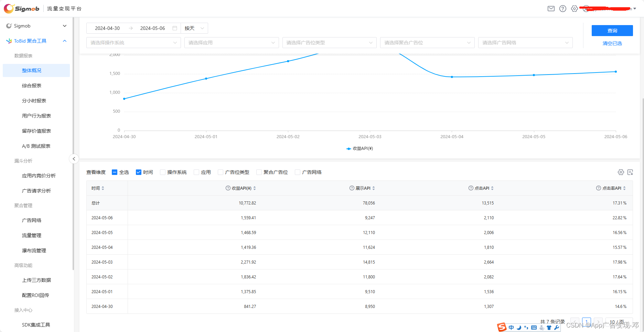Image resolution: width=644 pixels, height=332 pixels.
Task: Open the settings gear icon in header
Action: (574, 9)
